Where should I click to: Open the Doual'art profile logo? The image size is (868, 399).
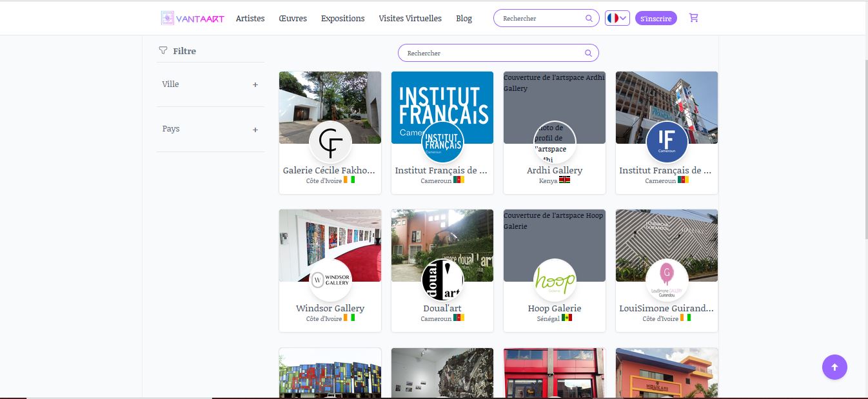point(442,280)
